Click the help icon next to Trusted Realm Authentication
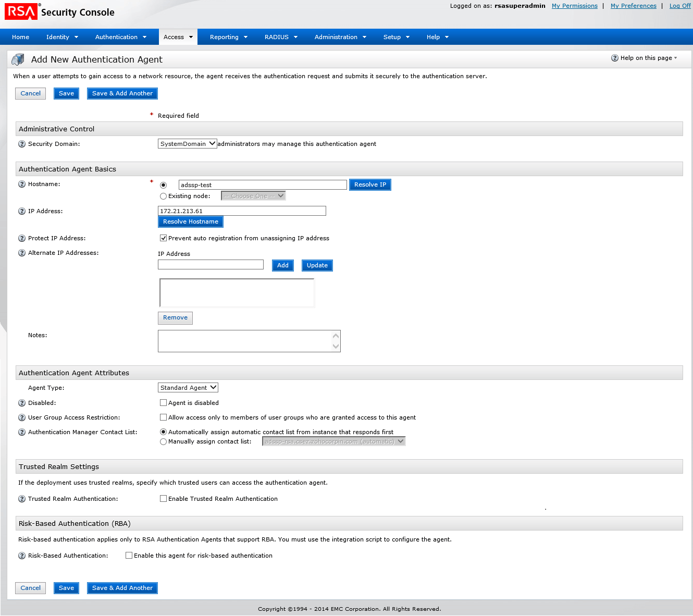 pos(21,499)
